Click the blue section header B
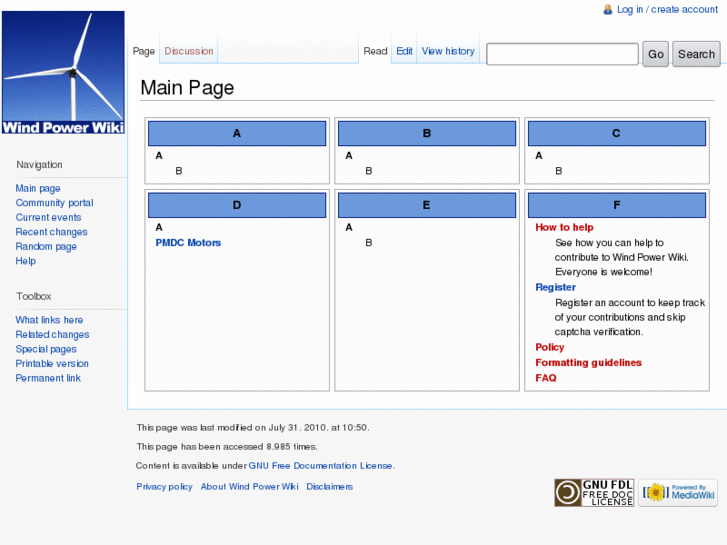Screen dimensions: 727x545 tap(427, 134)
